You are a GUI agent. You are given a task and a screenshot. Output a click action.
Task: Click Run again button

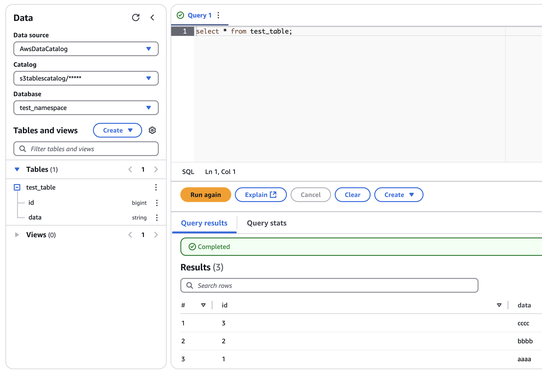206,195
